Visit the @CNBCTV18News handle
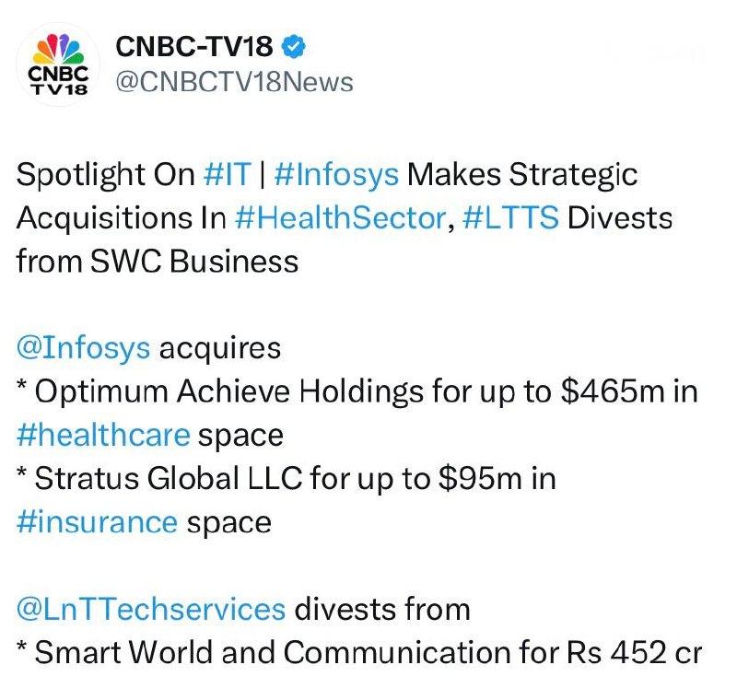This screenshot has height=700, width=737. tap(233, 82)
